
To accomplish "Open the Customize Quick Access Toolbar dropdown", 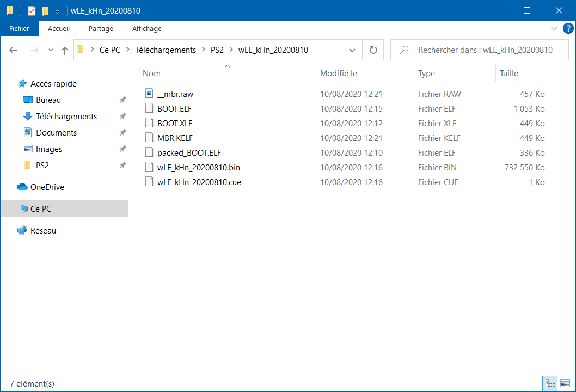I will [57, 11].
